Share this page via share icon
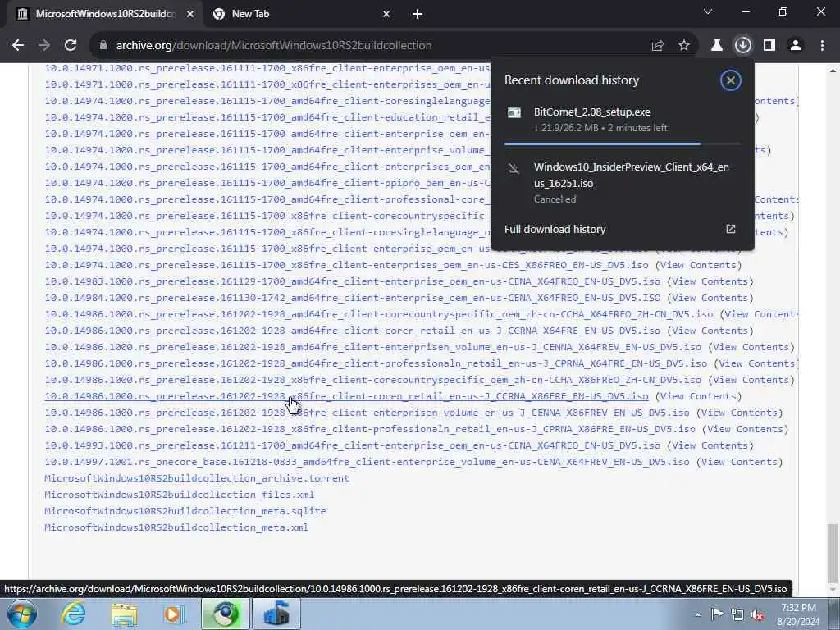This screenshot has width=840, height=630. [x=658, y=46]
